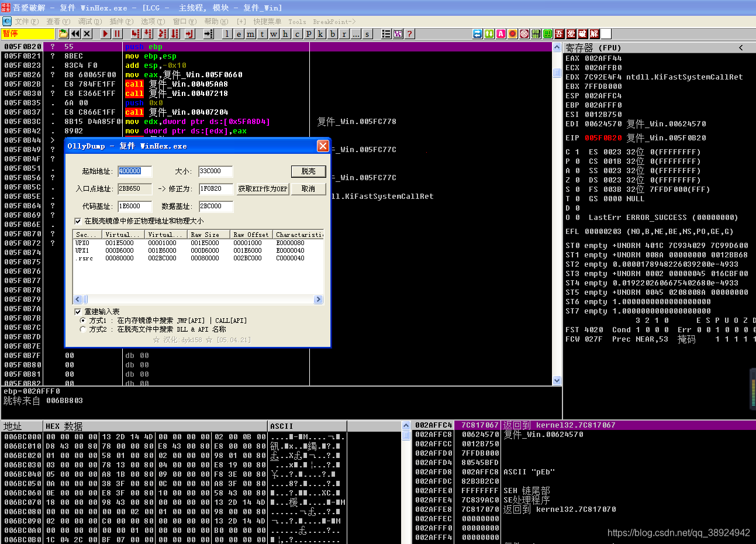This screenshot has width=756, height=544.
Task: Click the Appearance options purple icon
Action: click(398, 34)
